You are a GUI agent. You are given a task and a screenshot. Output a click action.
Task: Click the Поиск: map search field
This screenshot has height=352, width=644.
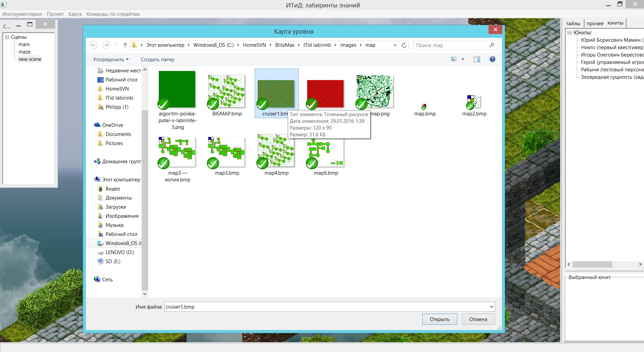(x=455, y=45)
